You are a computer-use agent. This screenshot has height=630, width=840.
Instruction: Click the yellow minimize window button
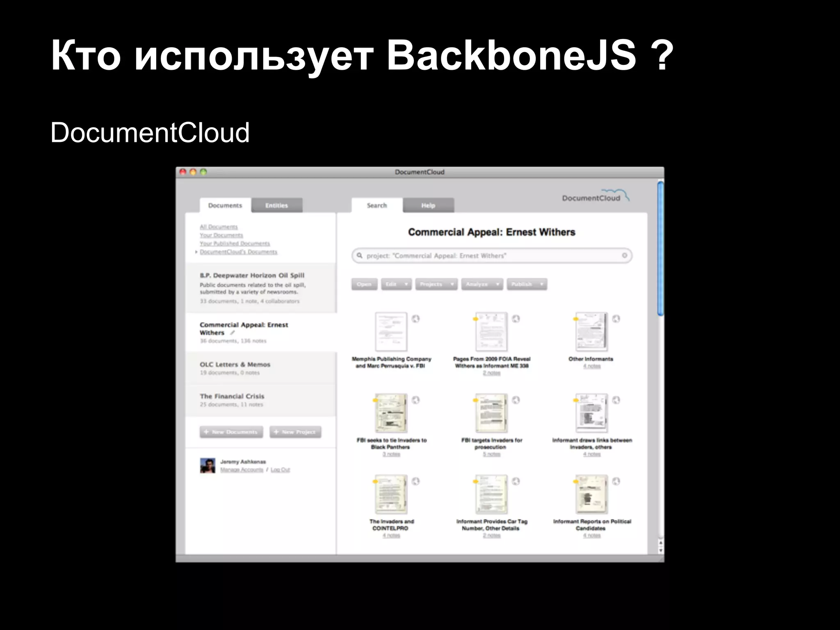click(193, 172)
